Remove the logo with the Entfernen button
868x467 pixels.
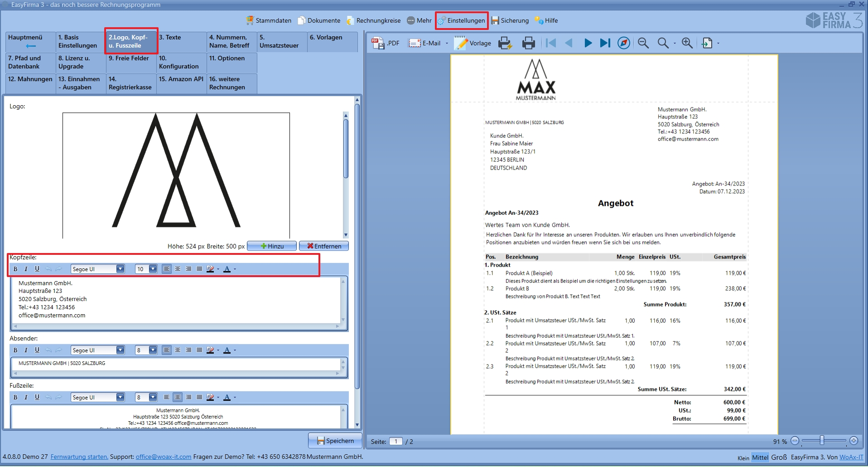[324, 246]
